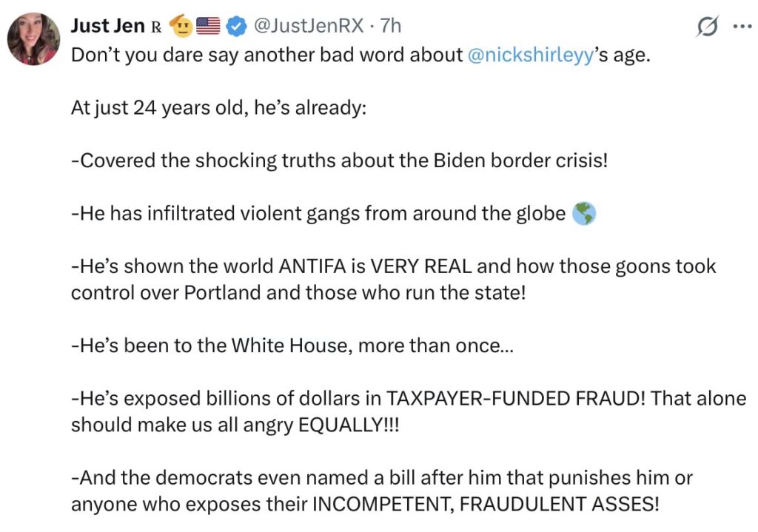Open the @JustJenRX handle link
This screenshot has width=758, height=532.
tap(309, 27)
